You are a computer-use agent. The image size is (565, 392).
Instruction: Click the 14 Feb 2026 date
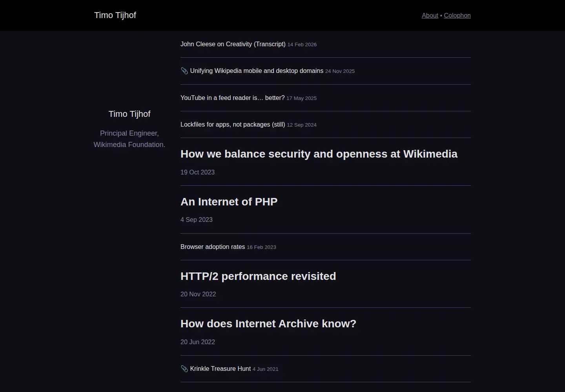click(x=302, y=45)
